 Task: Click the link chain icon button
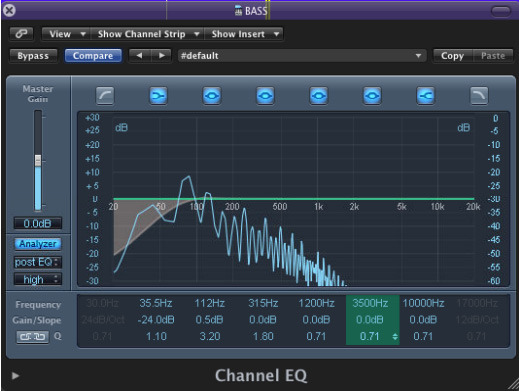point(22,34)
